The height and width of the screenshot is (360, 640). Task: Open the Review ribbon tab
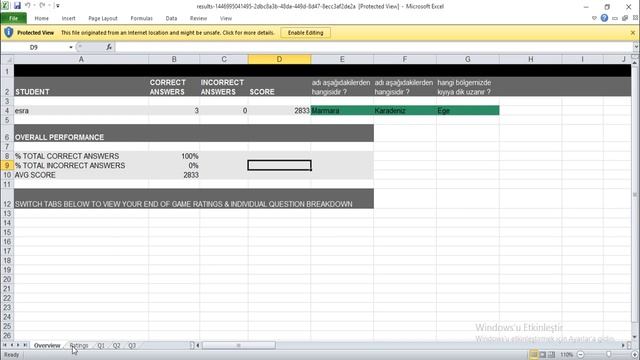(198, 18)
